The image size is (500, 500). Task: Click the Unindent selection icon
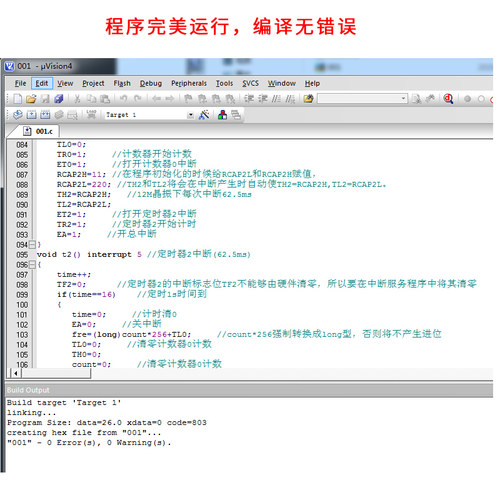(x=263, y=99)
